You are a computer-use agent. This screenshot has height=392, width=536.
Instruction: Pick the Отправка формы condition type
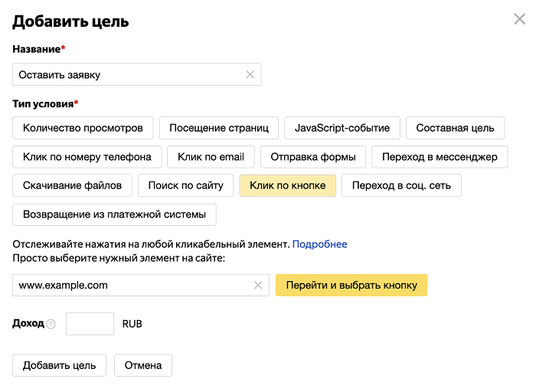tap(313, 157)
